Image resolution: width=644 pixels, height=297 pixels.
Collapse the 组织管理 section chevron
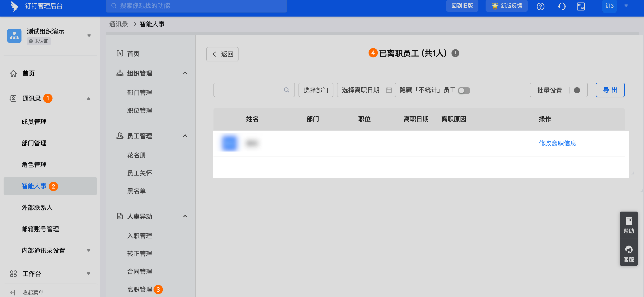[x=185, y=73]
